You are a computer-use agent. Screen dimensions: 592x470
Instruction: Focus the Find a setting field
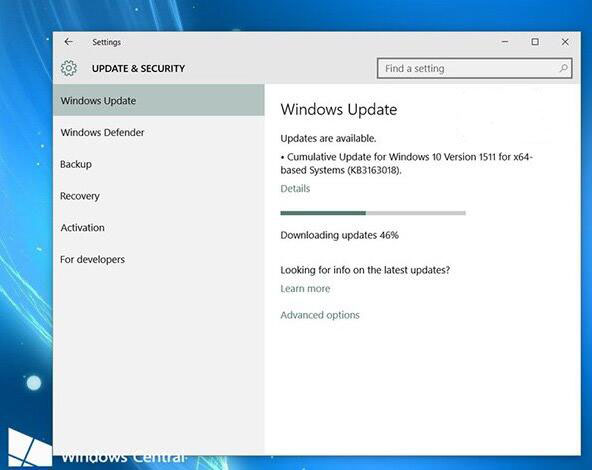point(475,68)
